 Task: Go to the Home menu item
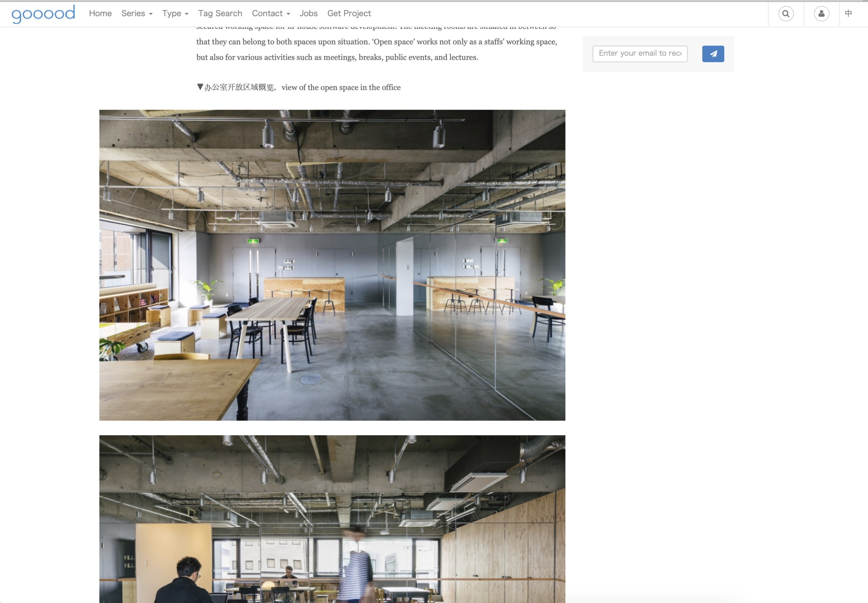[100, 14]
